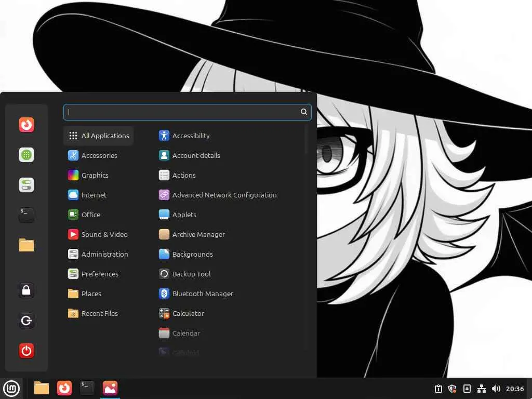Select the All Applications category

(98, 136)
